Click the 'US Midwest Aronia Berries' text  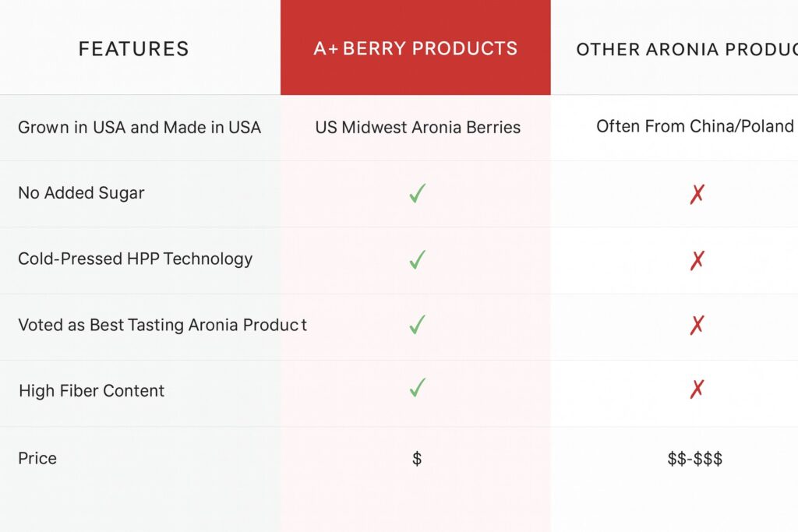(x=418, y=127)
